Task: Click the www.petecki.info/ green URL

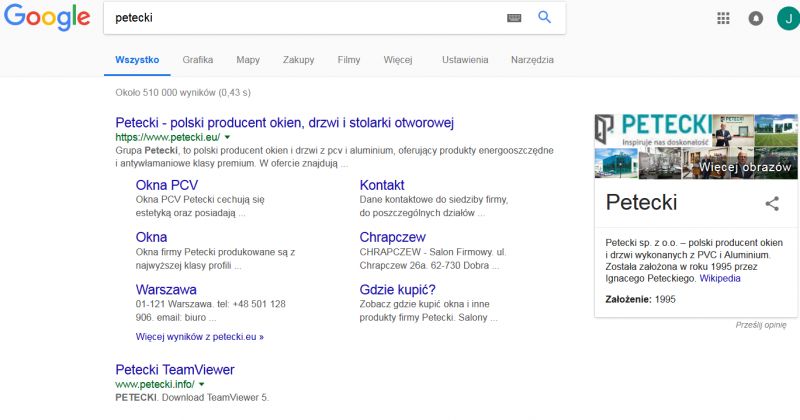Action: point(155,384)
